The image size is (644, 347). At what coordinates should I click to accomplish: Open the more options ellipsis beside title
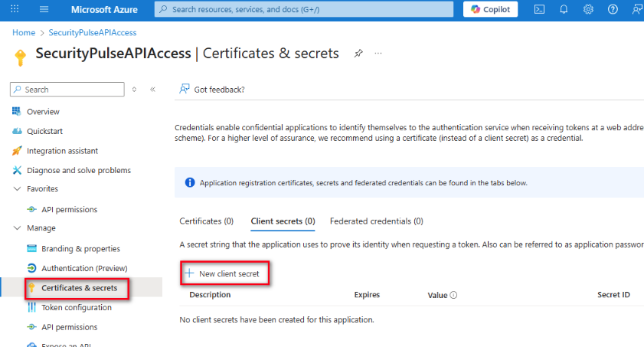[378, 54]
